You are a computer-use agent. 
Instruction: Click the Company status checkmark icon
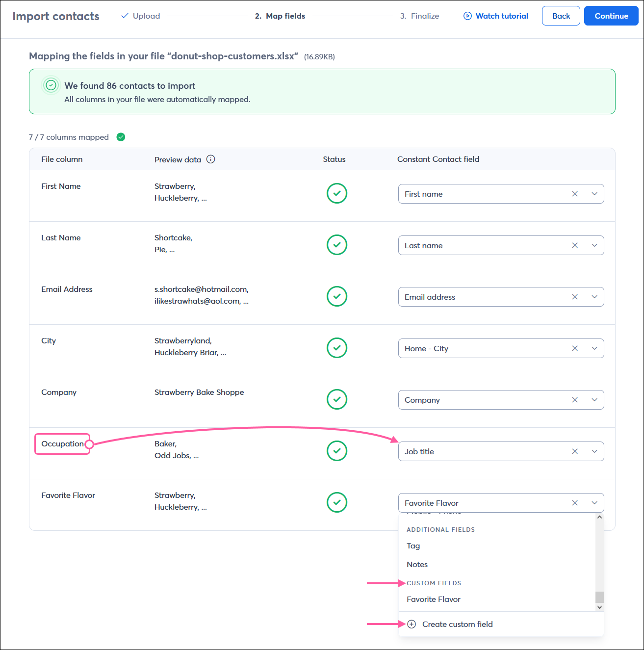pyautogui.click(x=337, y=399)
